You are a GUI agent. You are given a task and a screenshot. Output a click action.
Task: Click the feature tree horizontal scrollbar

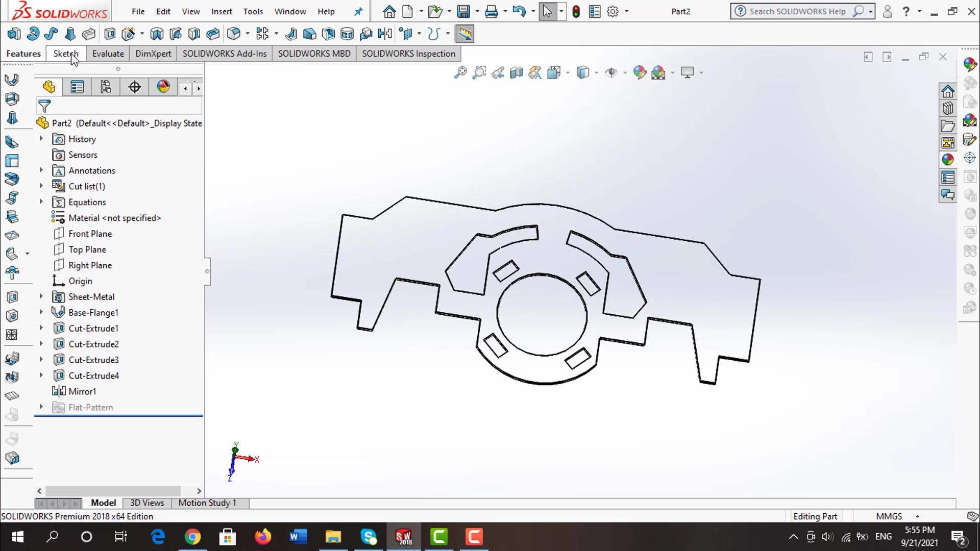[x=113, y=491]
